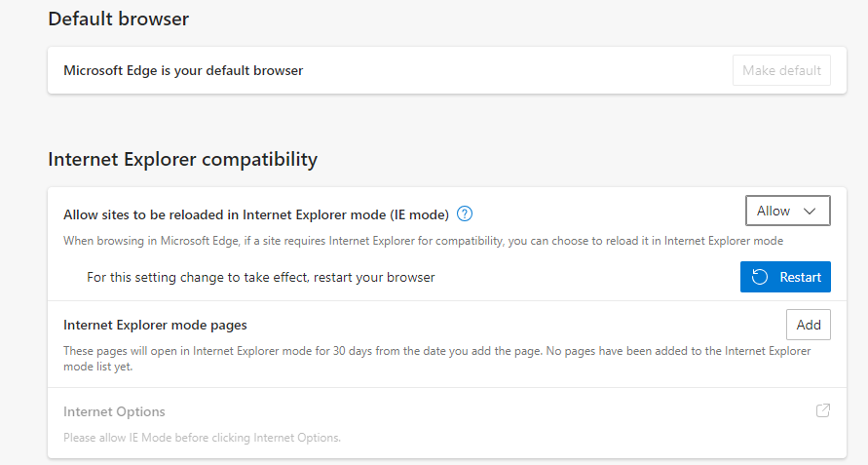Click the 'restart your browser' notice text
868x465 pixels.
pos(260,277)
